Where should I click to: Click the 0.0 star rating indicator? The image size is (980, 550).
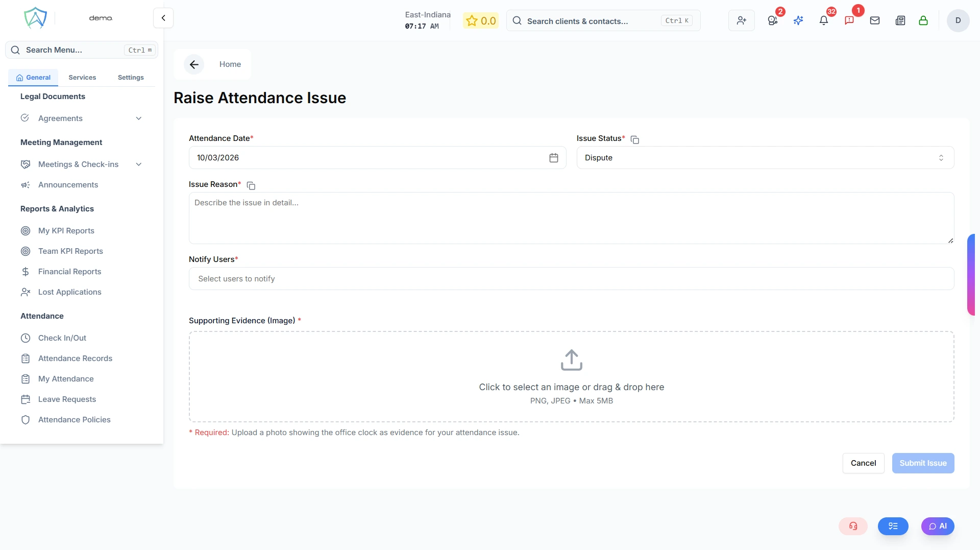480,20
